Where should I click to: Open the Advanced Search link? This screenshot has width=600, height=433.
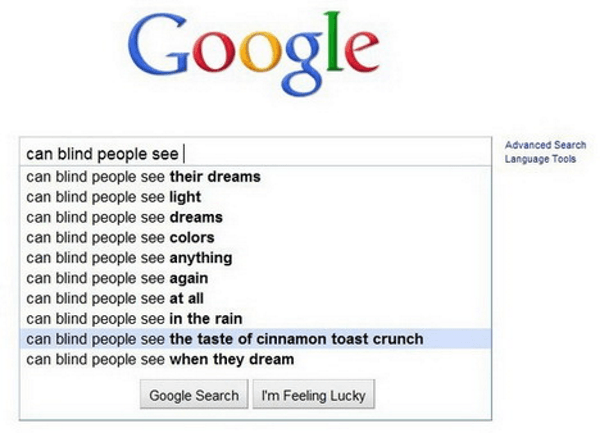545,145
